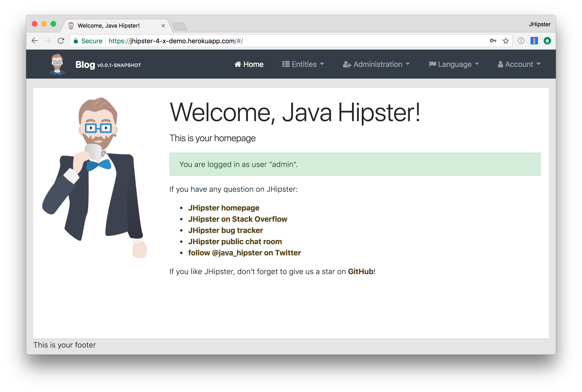The image size is (582, 392).
Task: Open the Language selector dropdown
Action: click(454, 64)
